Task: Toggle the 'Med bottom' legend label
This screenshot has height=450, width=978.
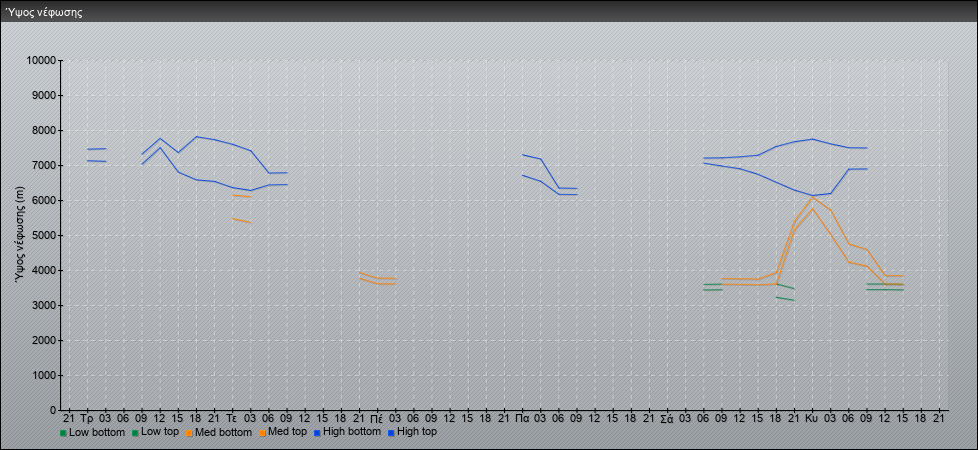Action: pos(222,432)
